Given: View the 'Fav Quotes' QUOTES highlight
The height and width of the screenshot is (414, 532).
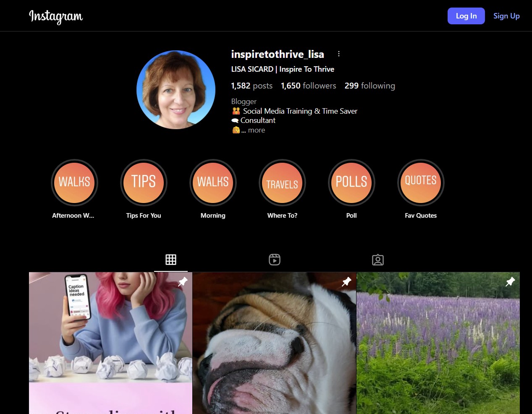Looking at the screenshot, I should 421,182.
